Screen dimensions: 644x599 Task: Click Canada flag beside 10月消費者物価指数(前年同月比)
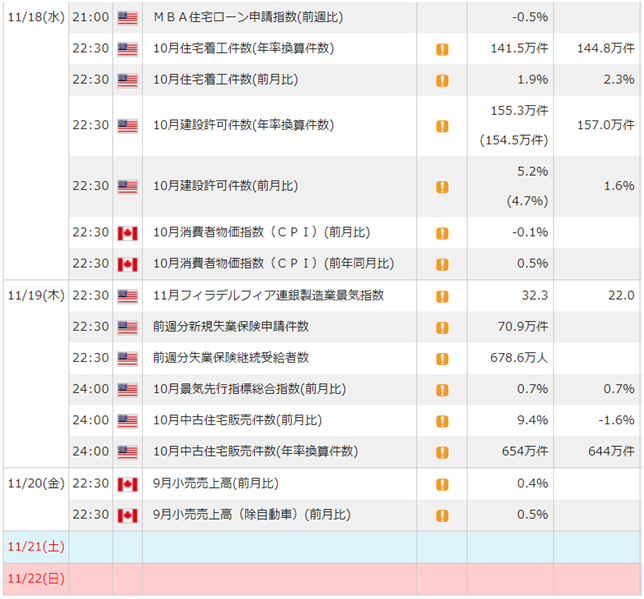point(127,265)
